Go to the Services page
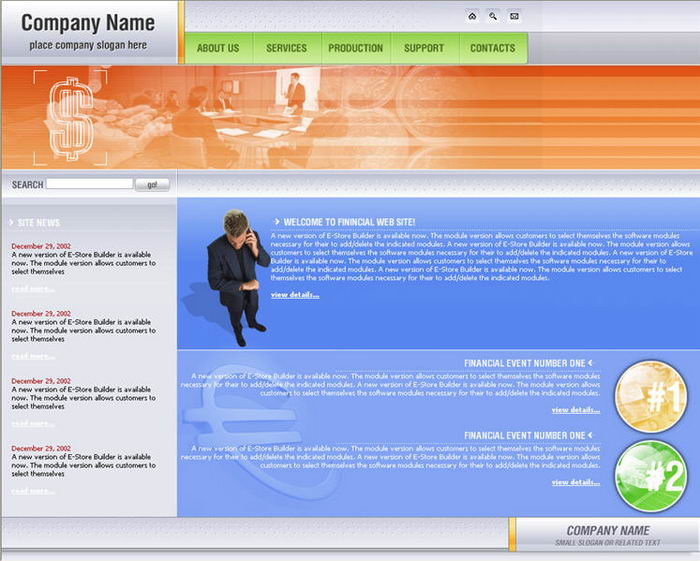This screenshot has width=700, height=561. (286, 48)
